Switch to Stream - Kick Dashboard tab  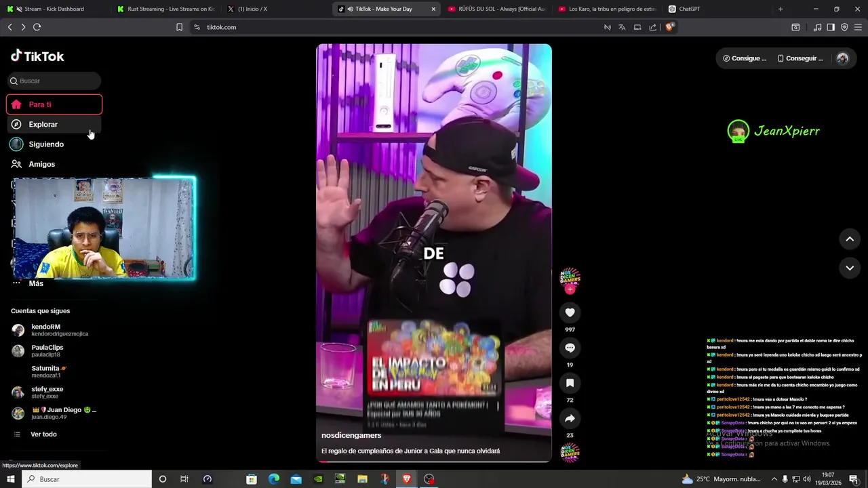pos(54,9)
